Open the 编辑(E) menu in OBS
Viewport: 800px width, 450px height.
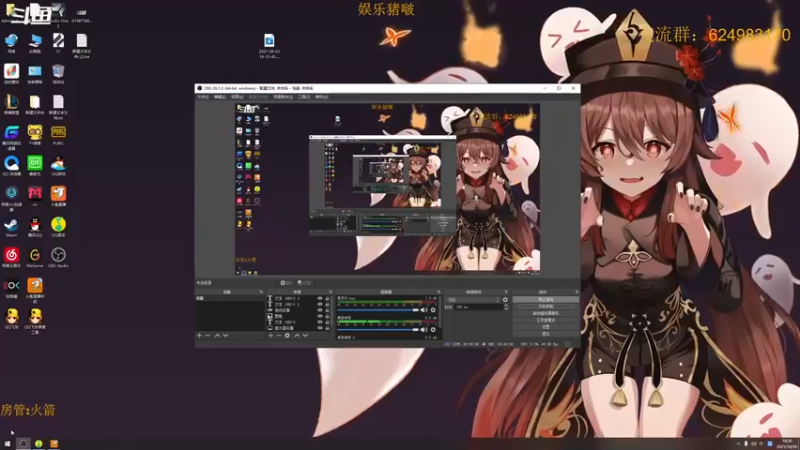pos(220,96)
